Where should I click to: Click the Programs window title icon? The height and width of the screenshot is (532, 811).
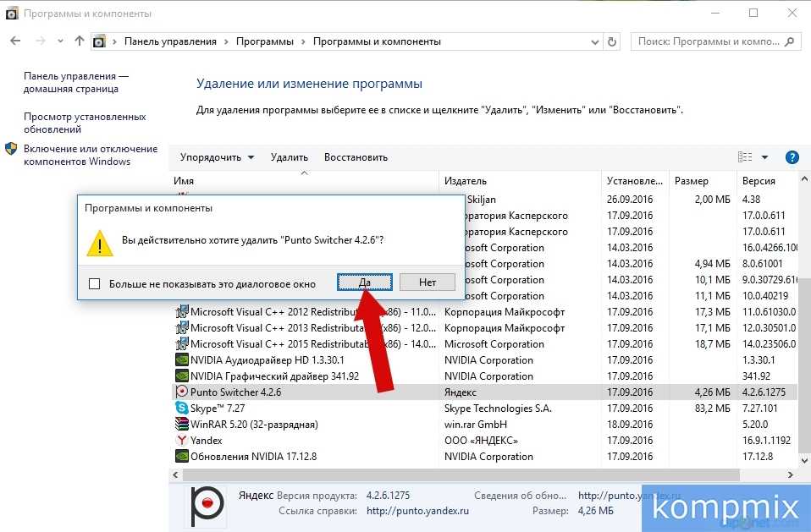[x=11, y=14]
